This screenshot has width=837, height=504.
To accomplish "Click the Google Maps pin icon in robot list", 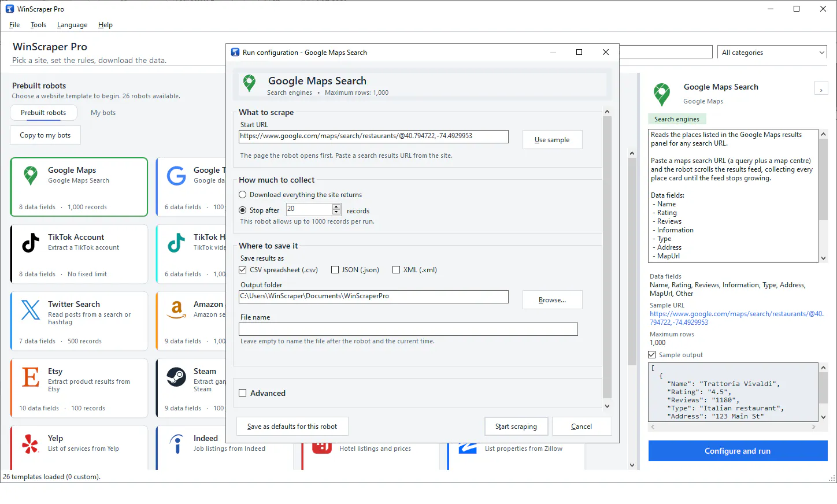I will (31, 175).
